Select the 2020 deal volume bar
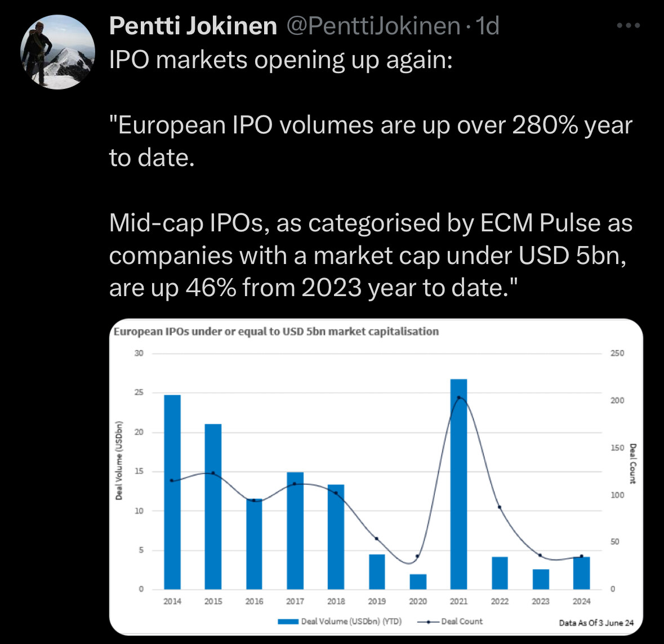This screenshot has height=644, width=664. pyautogui.click(x=418, y=582)
